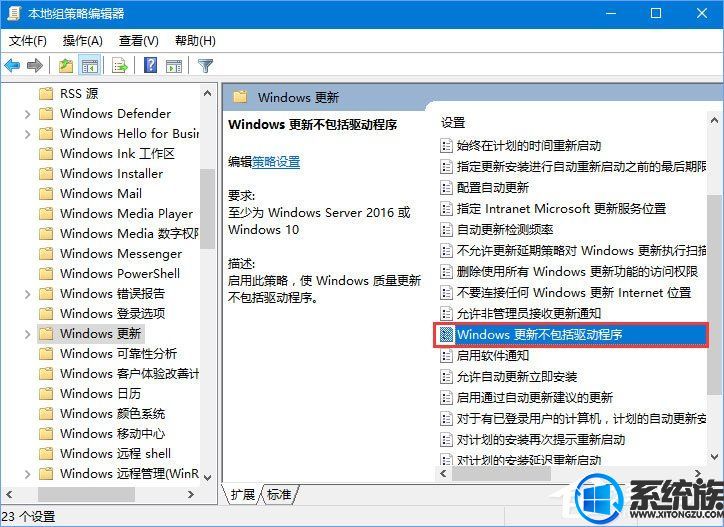Click the tree pane scroll down arrow
Screen dimensions: 724x527
(207, 477)
